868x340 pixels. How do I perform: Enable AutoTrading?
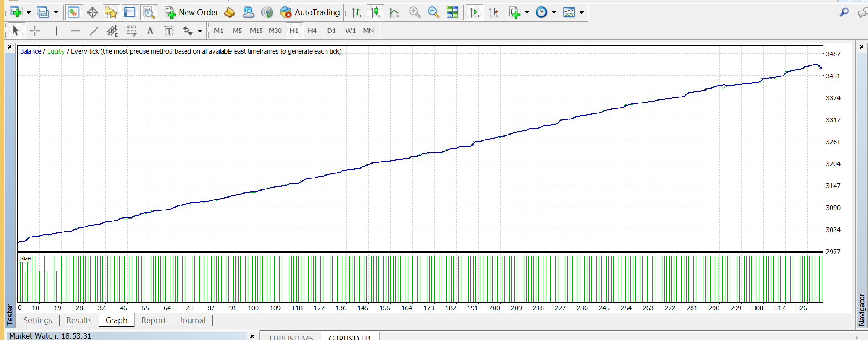(310, 12)
